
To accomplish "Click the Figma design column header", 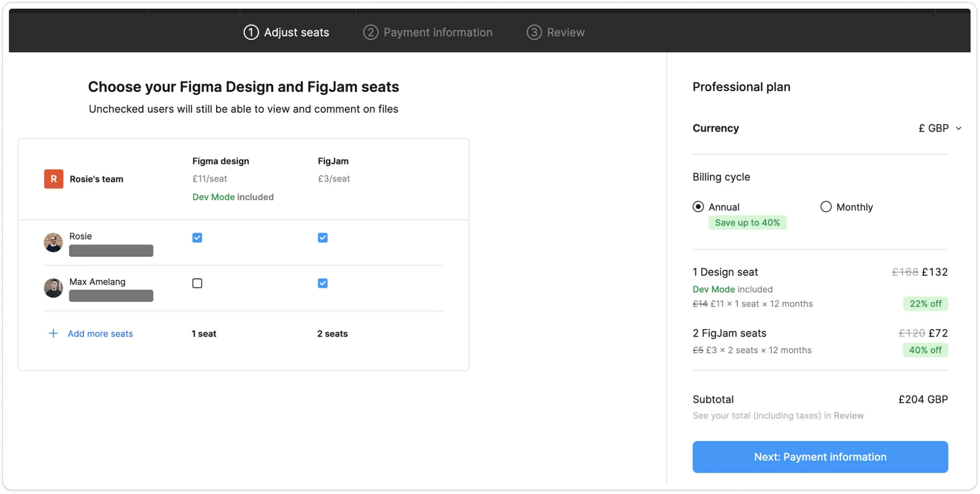I will point(221,161).
